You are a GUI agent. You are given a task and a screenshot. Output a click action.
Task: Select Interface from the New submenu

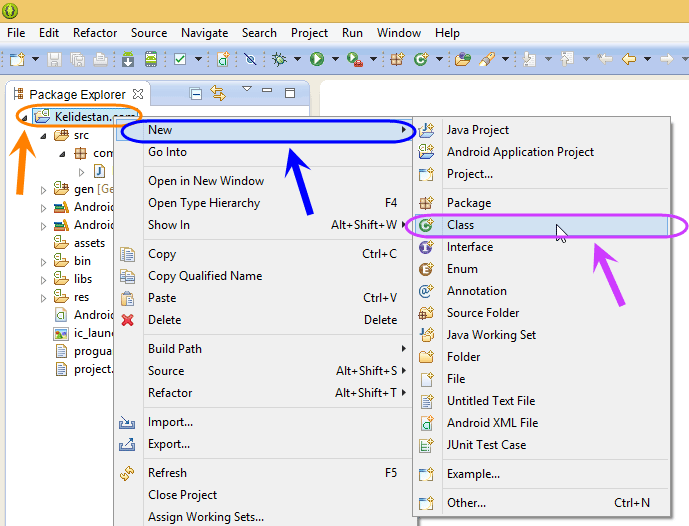(541, 247)
